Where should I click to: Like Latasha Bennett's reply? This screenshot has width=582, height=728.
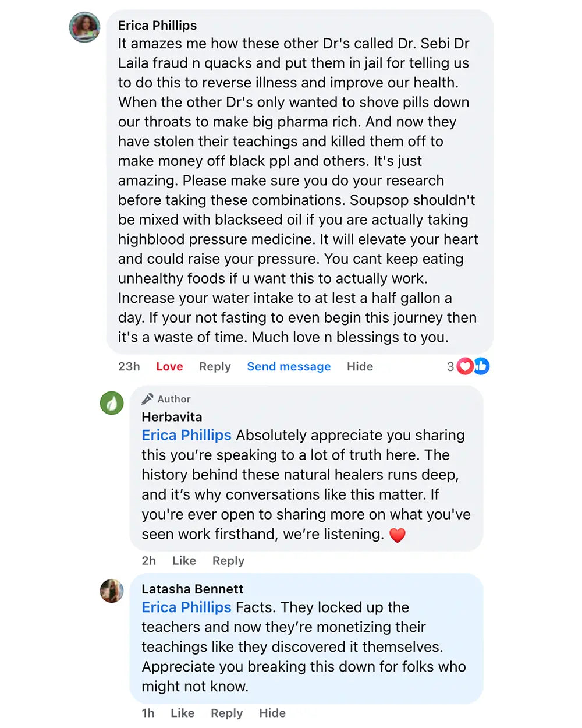click(182, 713)
